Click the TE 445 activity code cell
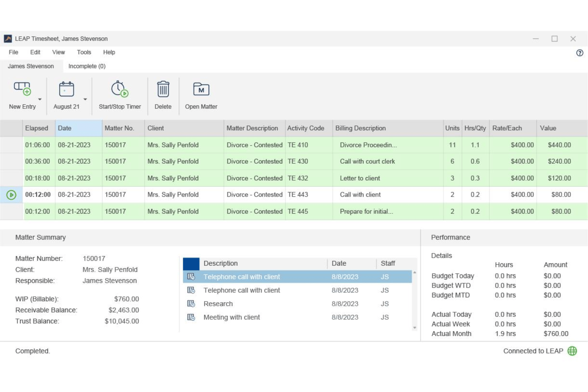The width and height of the screenshot is (588, 392). pyautogui.click(x=309, y=212)
